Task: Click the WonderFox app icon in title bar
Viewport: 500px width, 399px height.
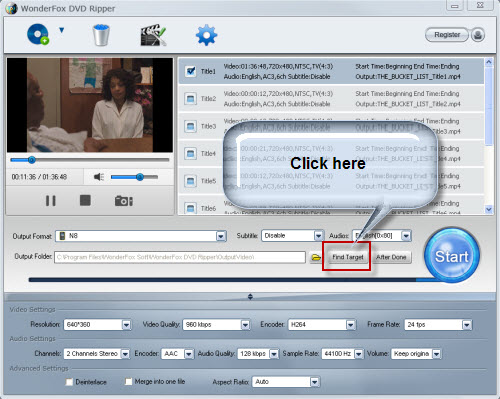Action: (x=11, y=8)
